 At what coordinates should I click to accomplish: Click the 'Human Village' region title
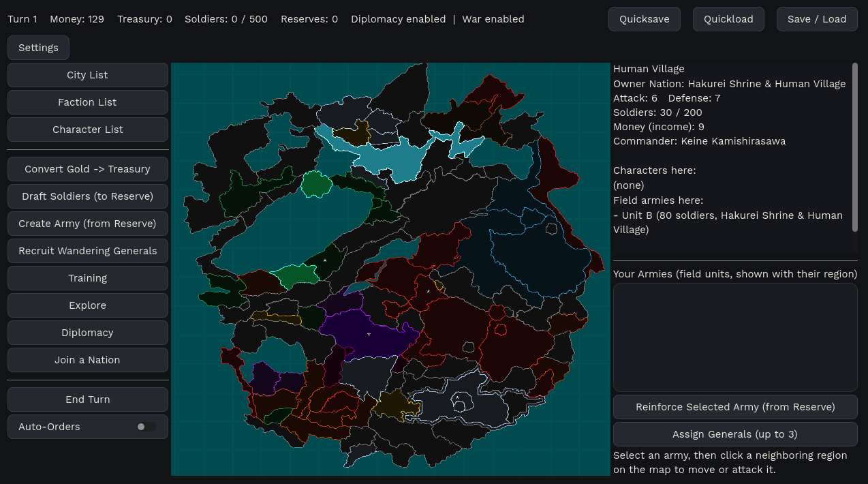point(649,69)
